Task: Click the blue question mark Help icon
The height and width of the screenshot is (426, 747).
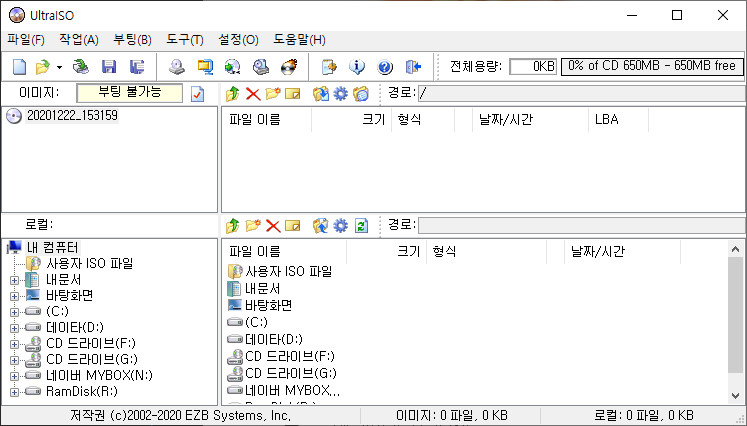Action: 385,67
